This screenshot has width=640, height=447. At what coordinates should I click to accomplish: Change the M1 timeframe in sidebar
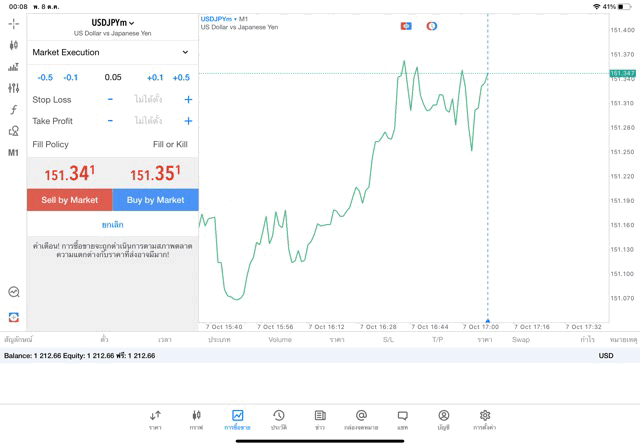pos(13,153)
